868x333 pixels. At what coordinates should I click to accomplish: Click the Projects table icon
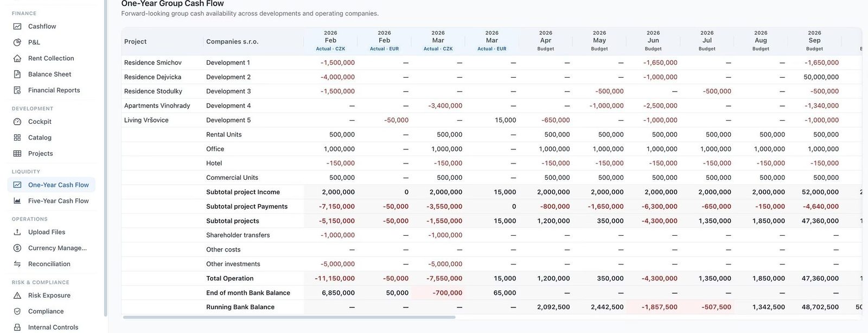pyautogui.click(x=17, y=154)
